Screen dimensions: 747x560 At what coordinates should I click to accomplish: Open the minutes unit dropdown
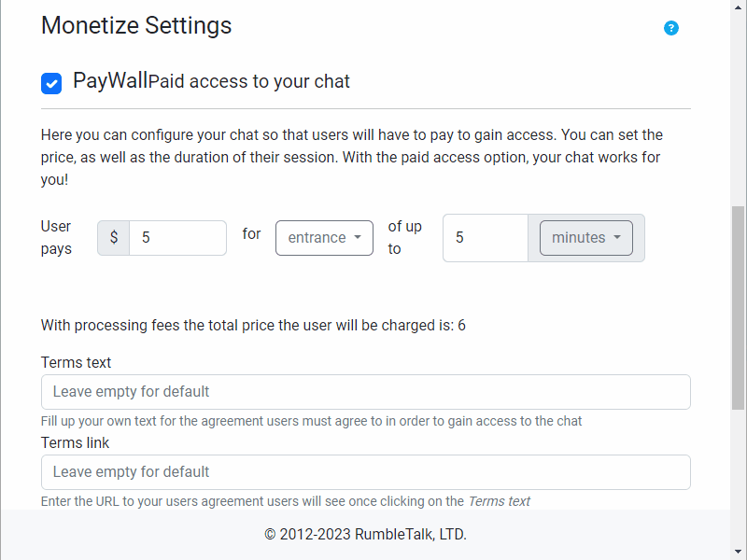pyautogui.click(x=586, y=238)
